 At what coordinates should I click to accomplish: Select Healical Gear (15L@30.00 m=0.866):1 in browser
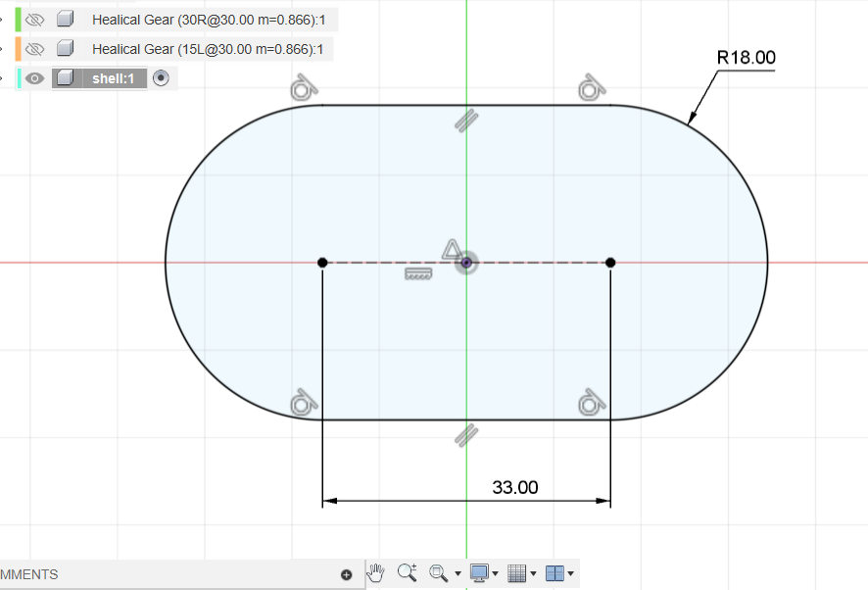[208, 49]
